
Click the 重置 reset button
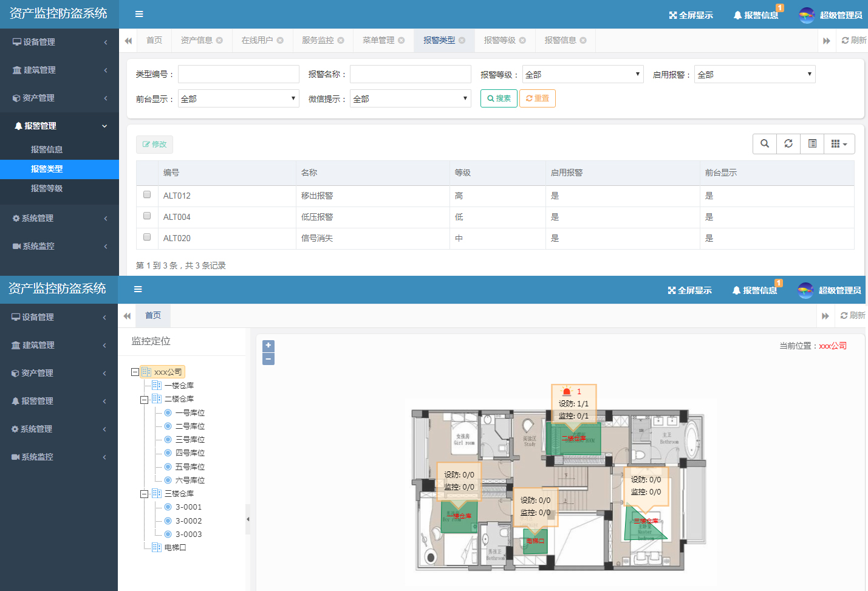[538, 98]
